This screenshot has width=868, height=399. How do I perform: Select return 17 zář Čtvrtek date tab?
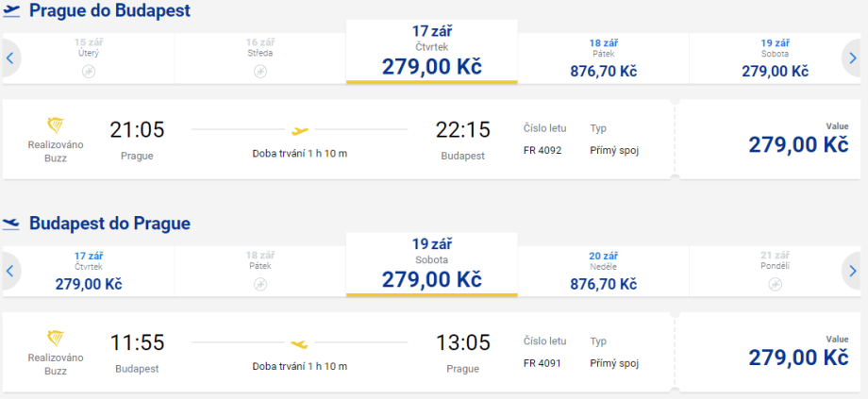89,271
